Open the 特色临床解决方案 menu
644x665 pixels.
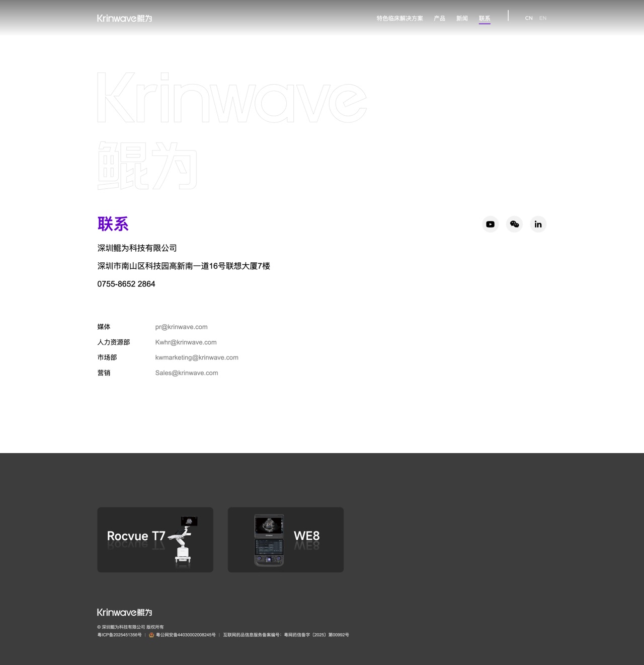pyautogui.click(x=399, y=19)
